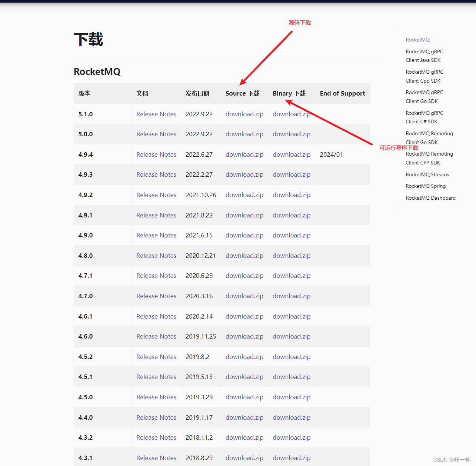The image size is (476, 466).
Task: Open Release Notes for version 5.1.0
Action: 156,114
